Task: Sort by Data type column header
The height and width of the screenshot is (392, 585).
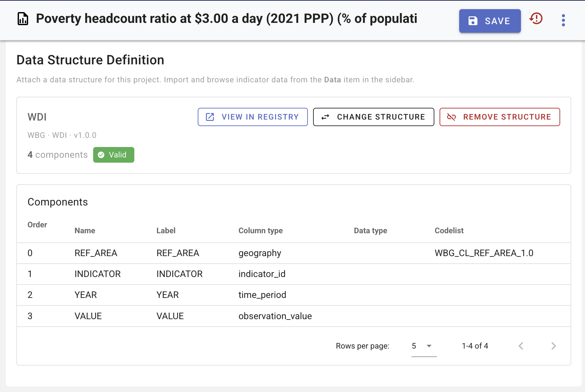Action: (370, 231)
